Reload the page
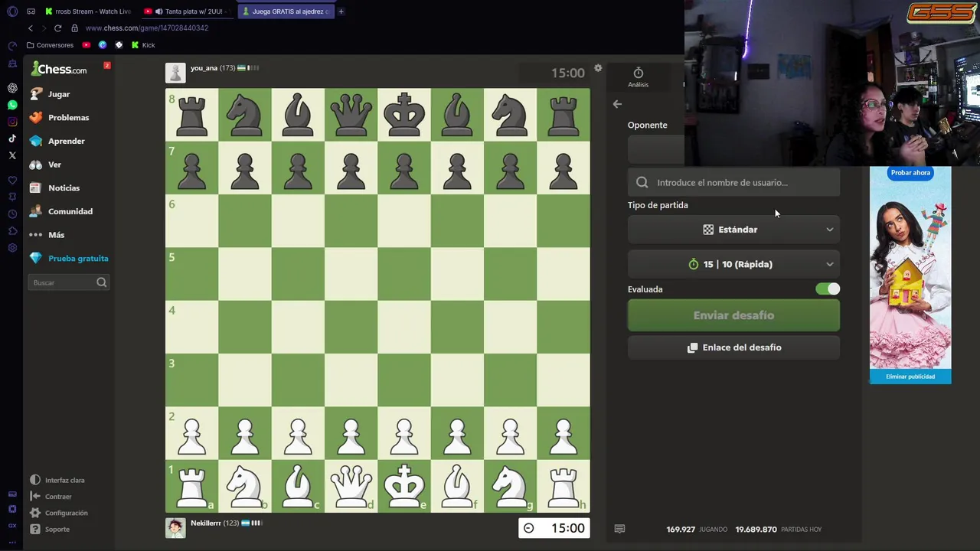 click(57, 28)
